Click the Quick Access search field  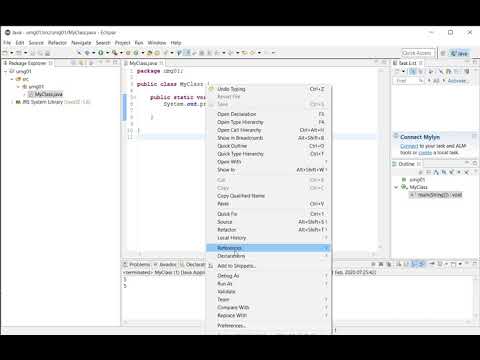[x=418, y=53]
